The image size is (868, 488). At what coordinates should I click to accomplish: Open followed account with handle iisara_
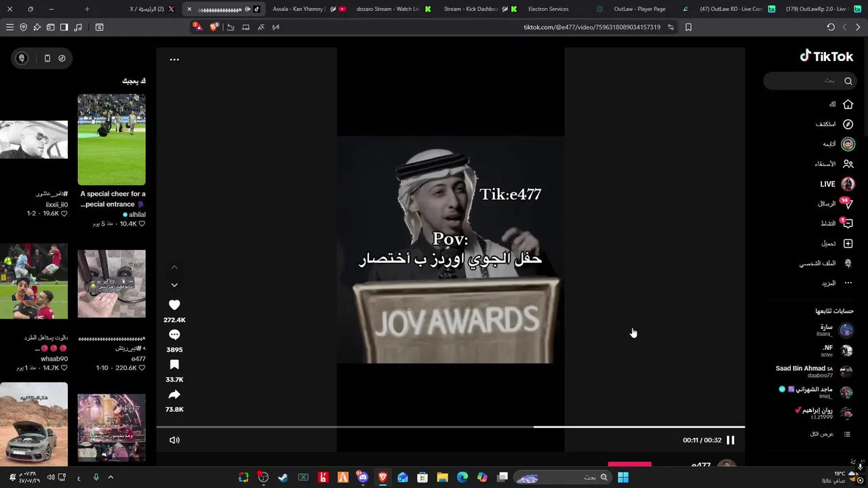[833, 330]
